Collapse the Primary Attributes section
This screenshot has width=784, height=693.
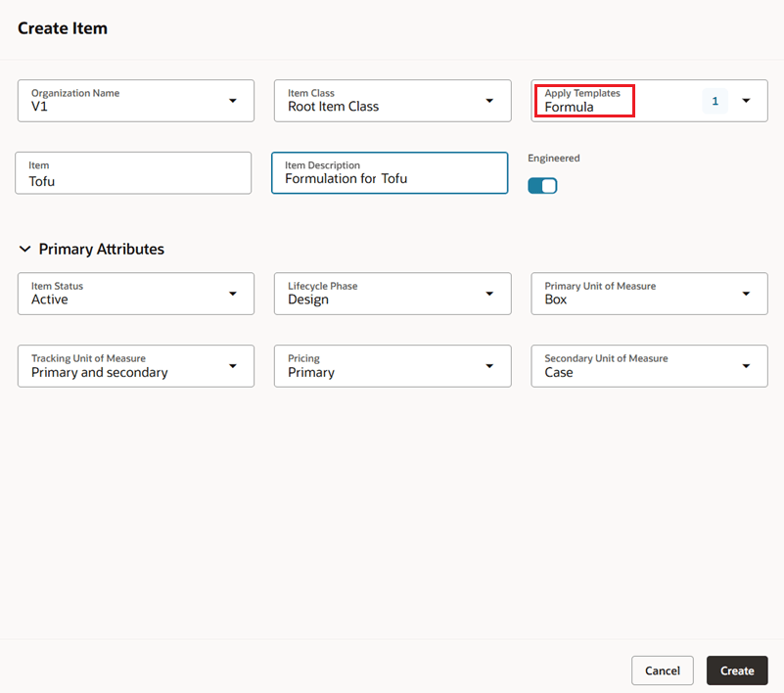click(x=25, y=250)
